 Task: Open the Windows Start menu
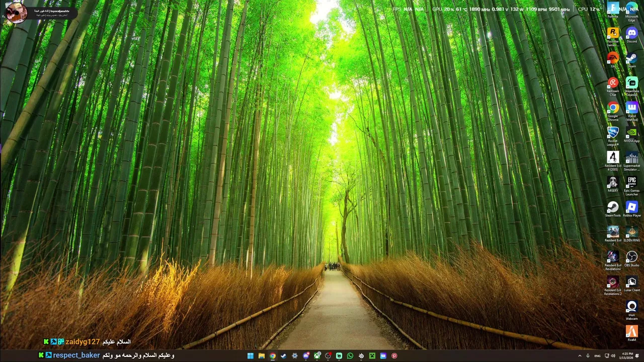(x=251, y=356)
